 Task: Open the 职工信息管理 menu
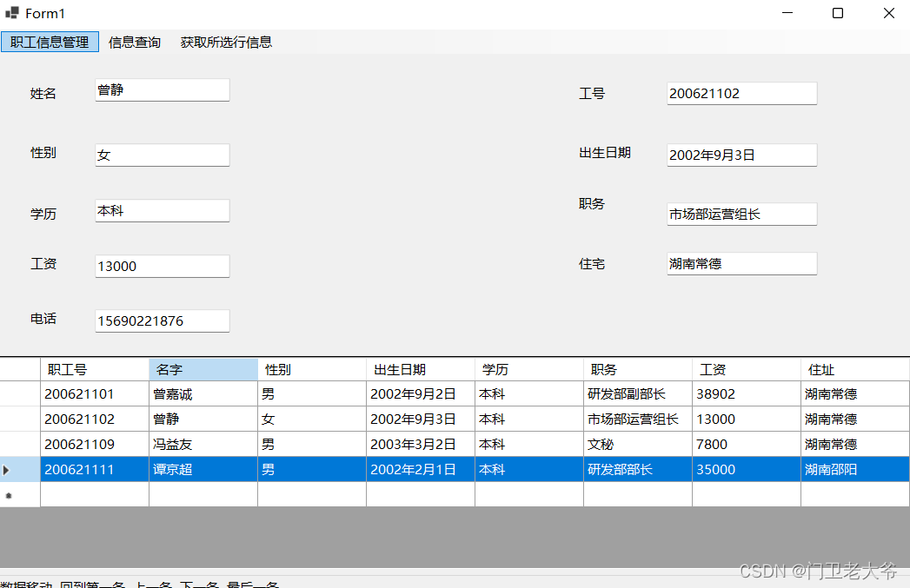[50, 42]
